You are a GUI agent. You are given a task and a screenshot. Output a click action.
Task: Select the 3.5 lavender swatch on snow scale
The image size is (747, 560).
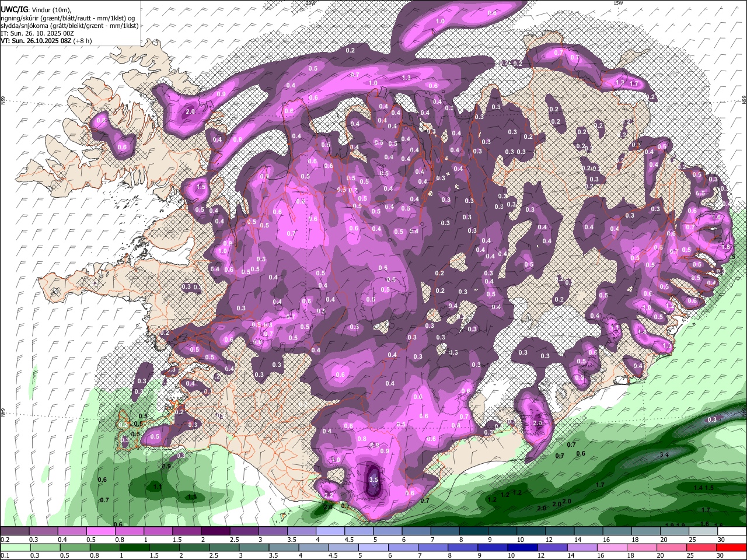point(301,531)
